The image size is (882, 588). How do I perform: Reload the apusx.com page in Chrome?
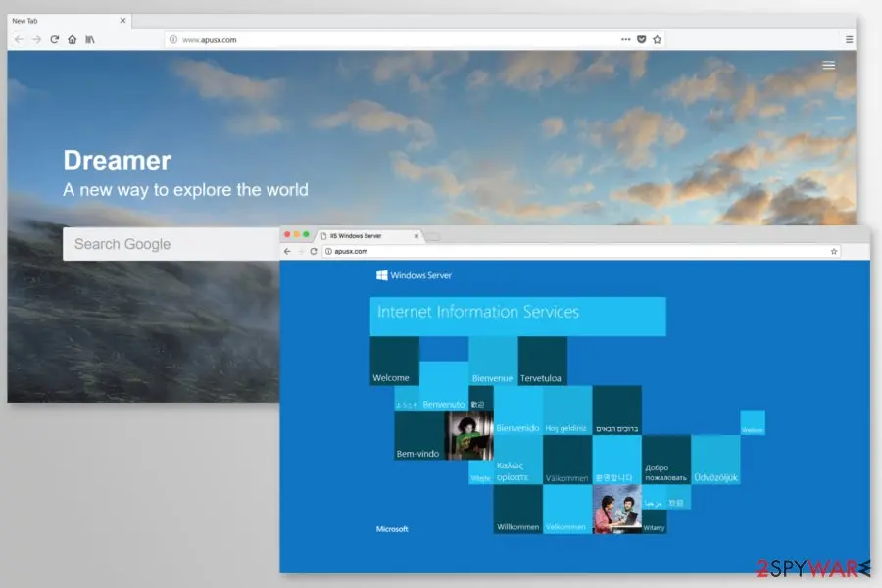click(x=314, y=252)
